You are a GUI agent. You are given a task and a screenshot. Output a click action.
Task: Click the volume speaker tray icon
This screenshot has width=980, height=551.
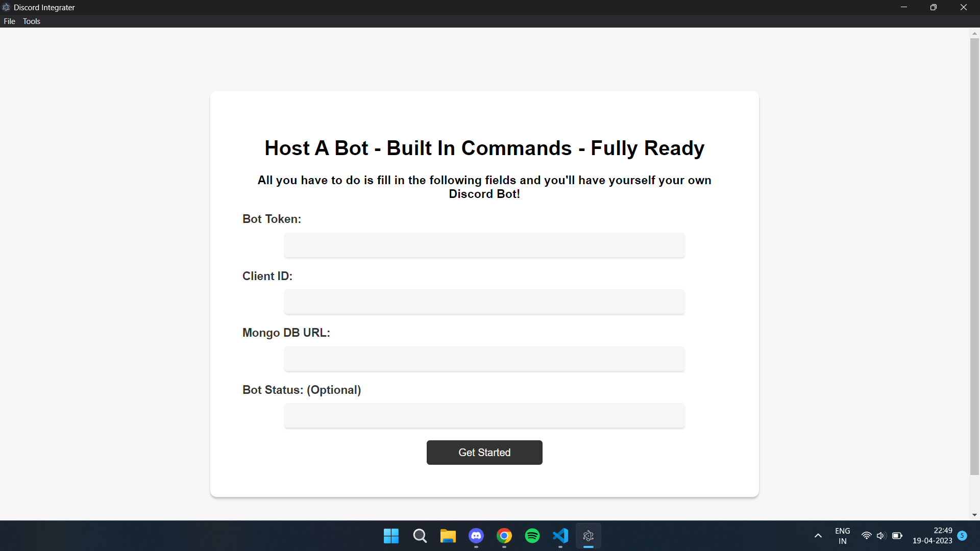click(880, 536)
